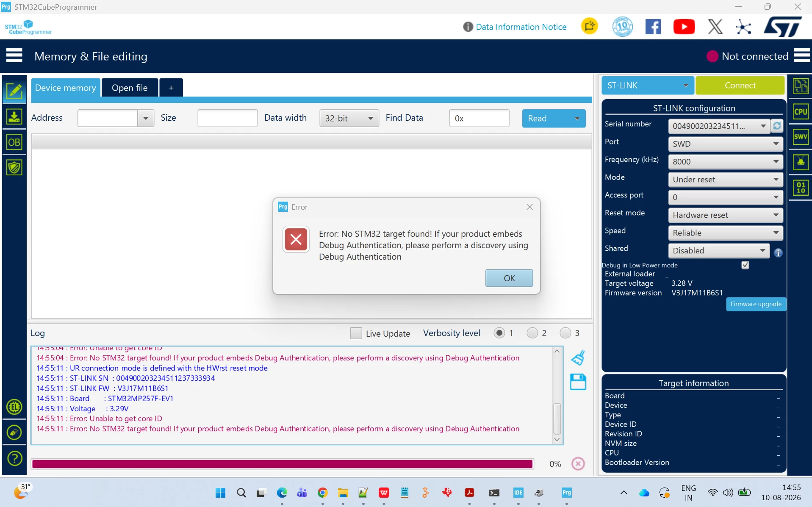
Task: Select verbosity level 1
Action: (x=499, y=333)
